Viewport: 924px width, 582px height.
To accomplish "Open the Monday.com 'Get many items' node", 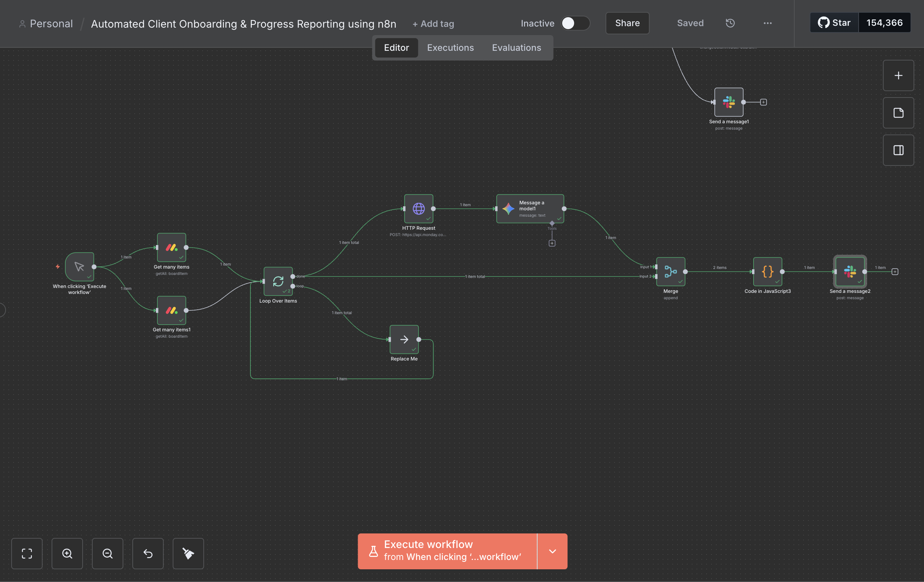I will click(171, 247).
